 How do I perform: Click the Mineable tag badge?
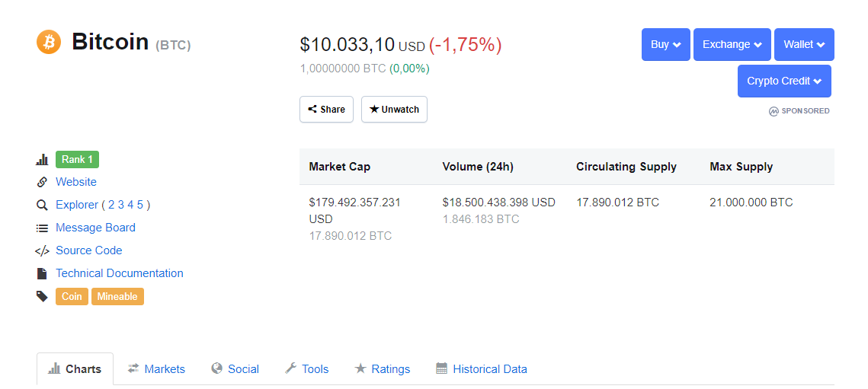pos(117,296)
